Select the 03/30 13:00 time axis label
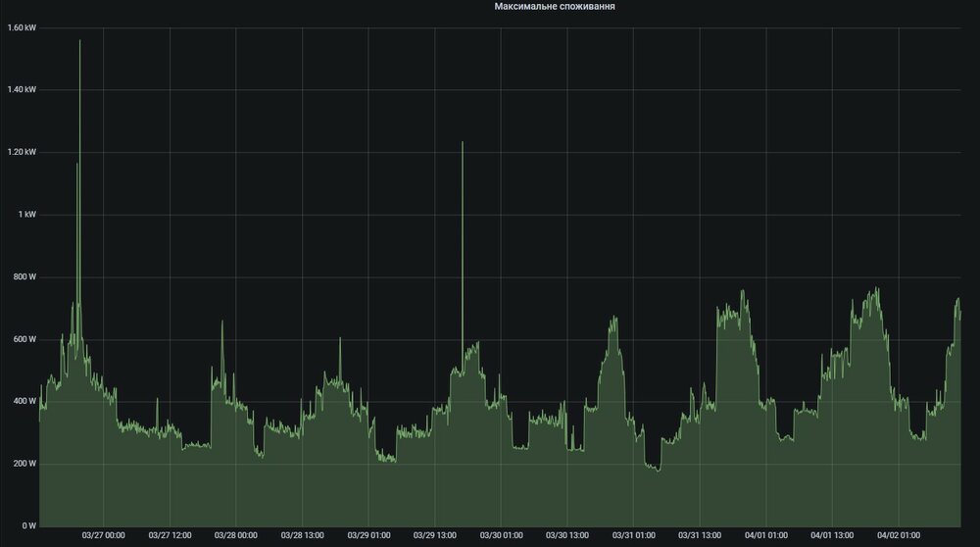The height and width of the screenshot is (547, 980). tap(567, 535)
